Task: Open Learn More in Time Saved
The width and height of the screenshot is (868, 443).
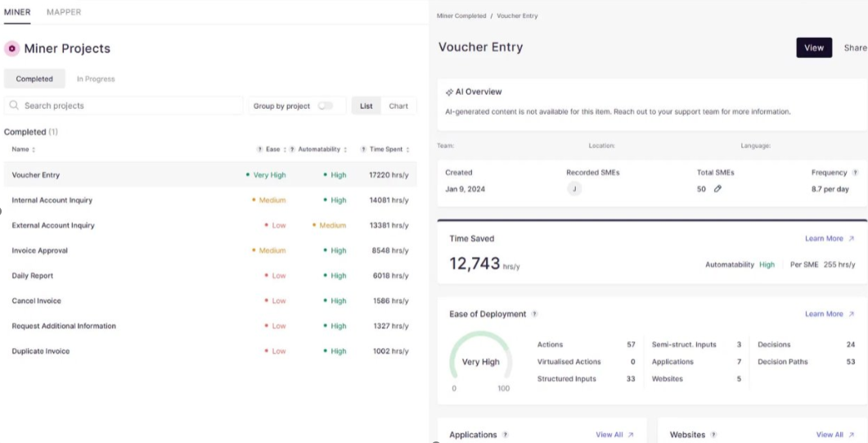Action: 830,238
